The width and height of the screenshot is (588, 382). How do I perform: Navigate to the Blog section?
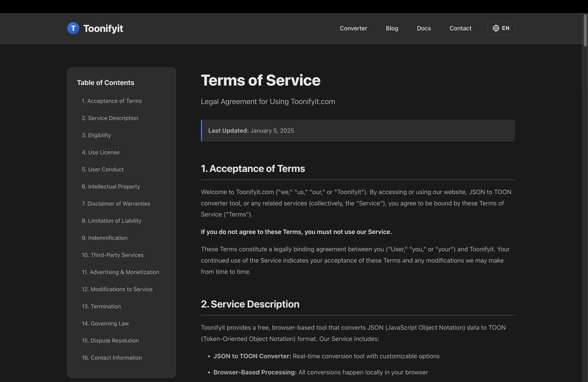[392, 28]
